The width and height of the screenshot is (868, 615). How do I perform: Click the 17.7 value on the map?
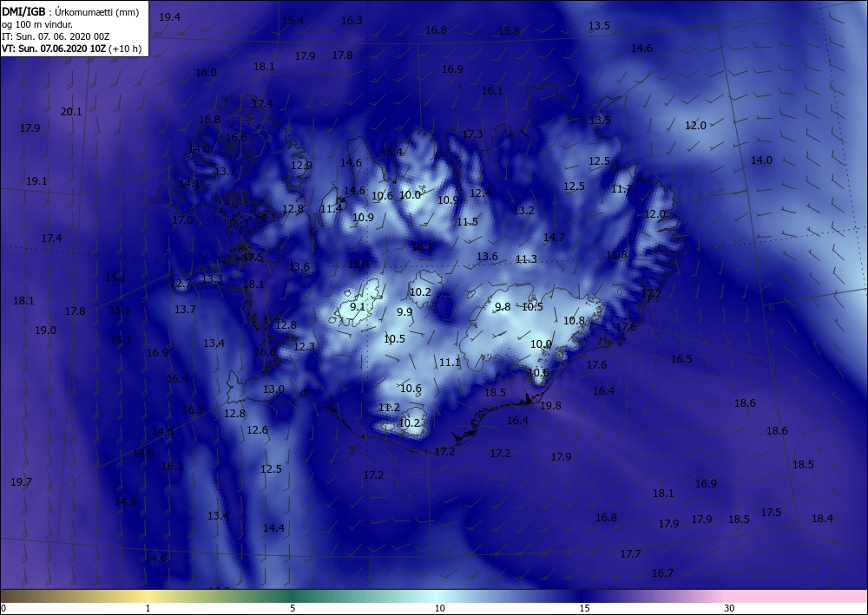(x=630, y=554)
